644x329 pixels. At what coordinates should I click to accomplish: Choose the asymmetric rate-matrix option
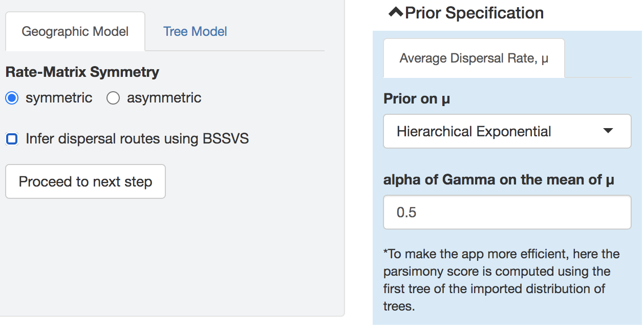(113, 98)
